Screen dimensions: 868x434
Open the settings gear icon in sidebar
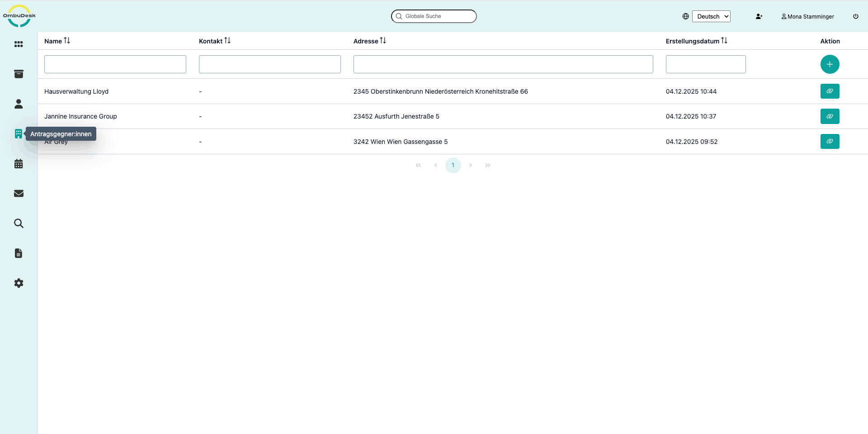pyautogui.click(x=19, y=283)
